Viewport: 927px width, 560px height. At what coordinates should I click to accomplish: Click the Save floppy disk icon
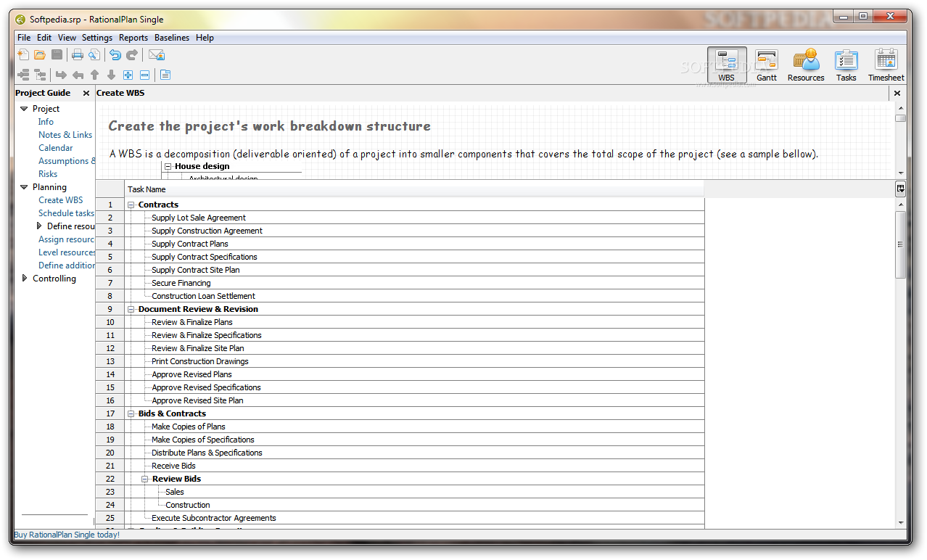click(57, 54)
